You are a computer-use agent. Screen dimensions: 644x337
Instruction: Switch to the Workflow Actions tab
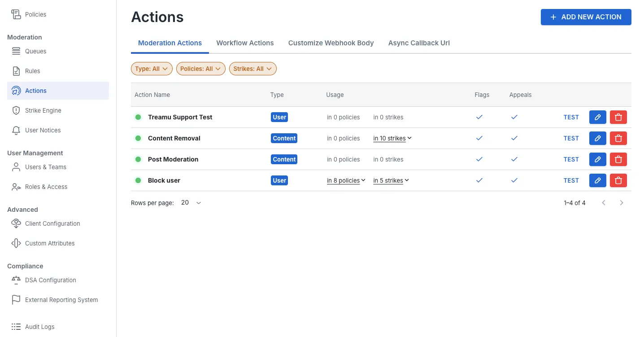tap(245, 43)
